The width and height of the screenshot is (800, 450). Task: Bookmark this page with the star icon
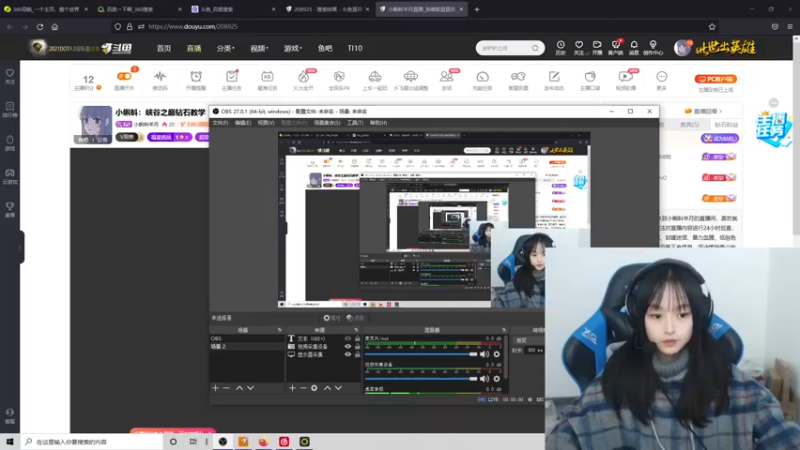712,27
